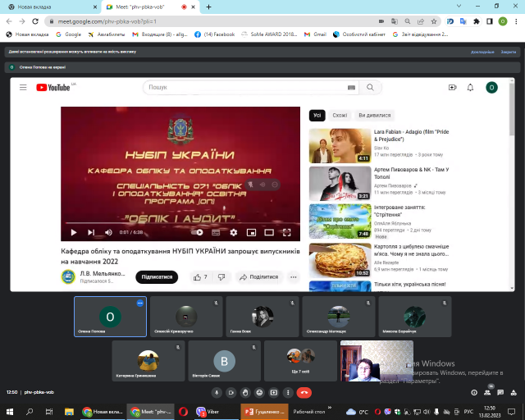Open 'Артем Пивоваров & NK' video title

click(412, 173)
